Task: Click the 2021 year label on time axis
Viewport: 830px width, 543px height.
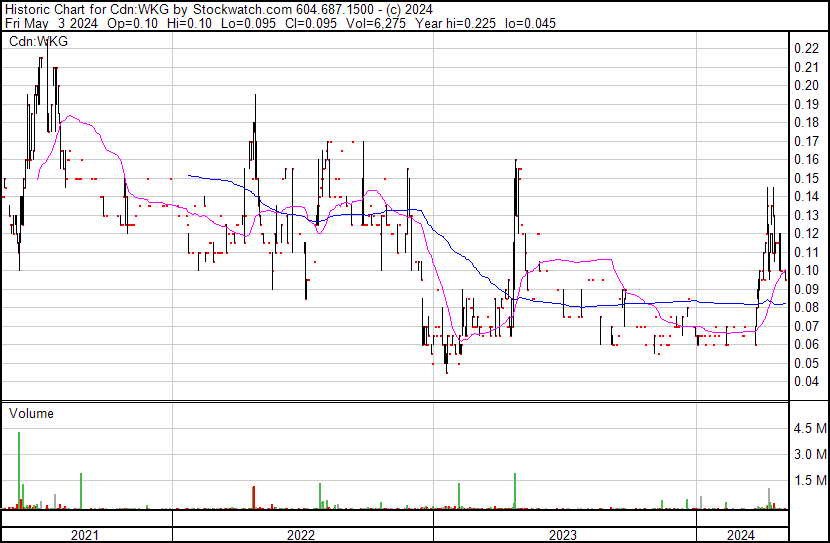Action: (85, 535)
